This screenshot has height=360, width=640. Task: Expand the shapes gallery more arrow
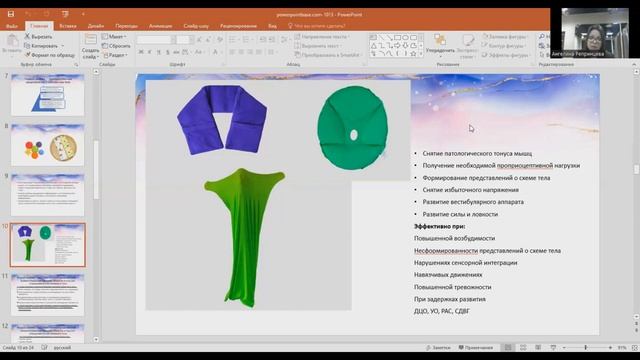click(x=421, y=53)
